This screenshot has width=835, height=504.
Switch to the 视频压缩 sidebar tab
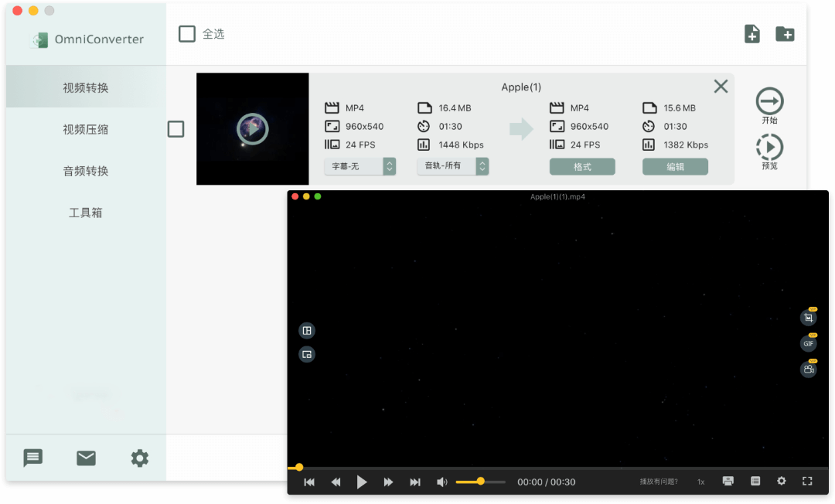point(86,129)
